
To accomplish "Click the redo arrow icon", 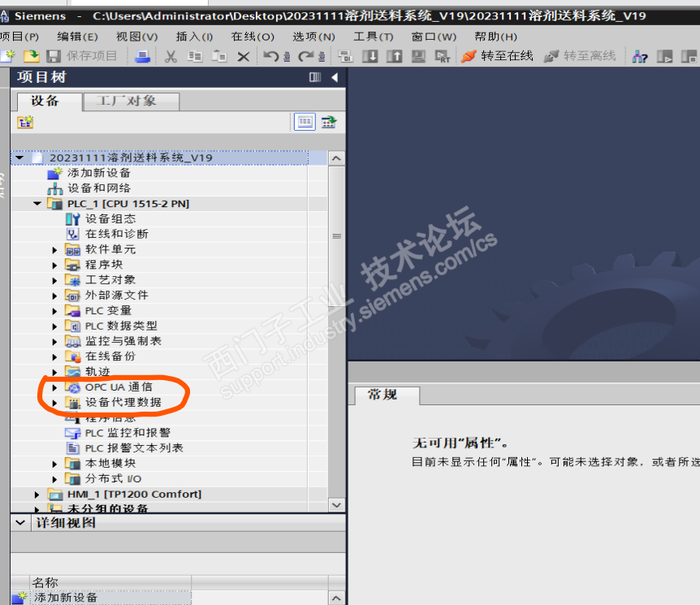I will point(306,56).
